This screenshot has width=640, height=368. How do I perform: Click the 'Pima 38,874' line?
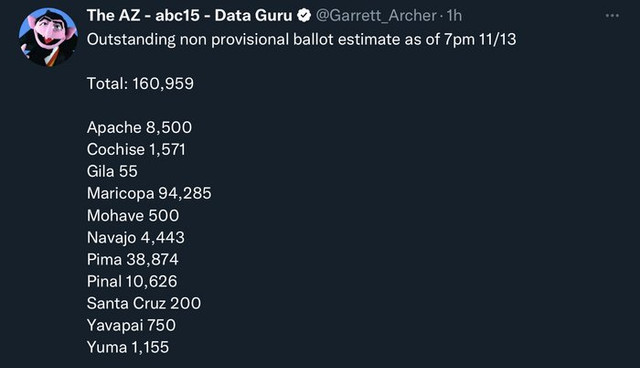click(x=133, y=259)
